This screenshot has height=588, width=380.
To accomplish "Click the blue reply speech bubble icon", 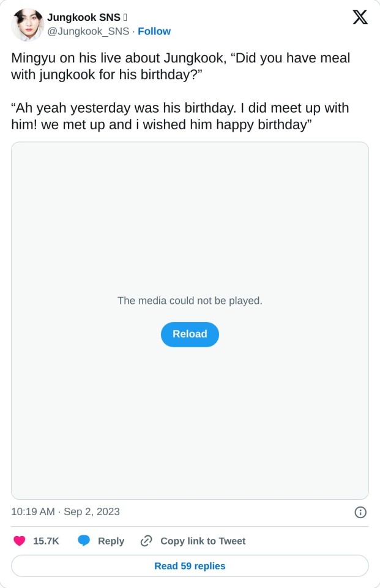I will click(x=84, y=541).
